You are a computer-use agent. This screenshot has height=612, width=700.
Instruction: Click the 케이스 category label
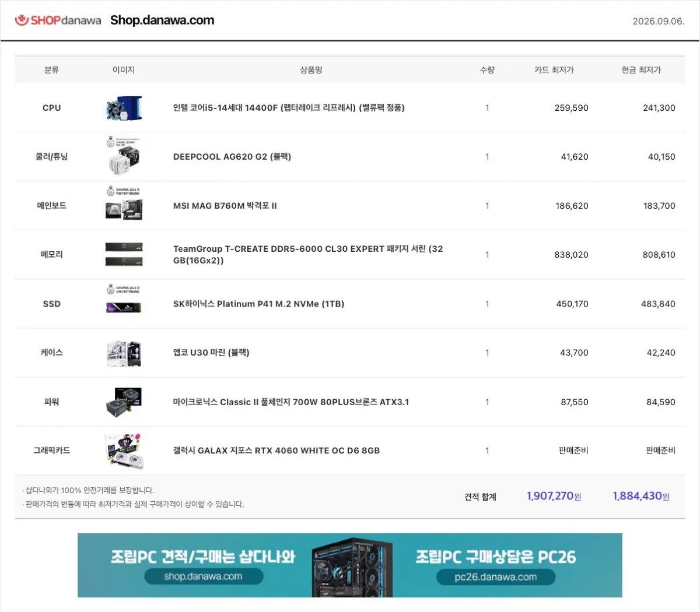(x=52, y=353)
